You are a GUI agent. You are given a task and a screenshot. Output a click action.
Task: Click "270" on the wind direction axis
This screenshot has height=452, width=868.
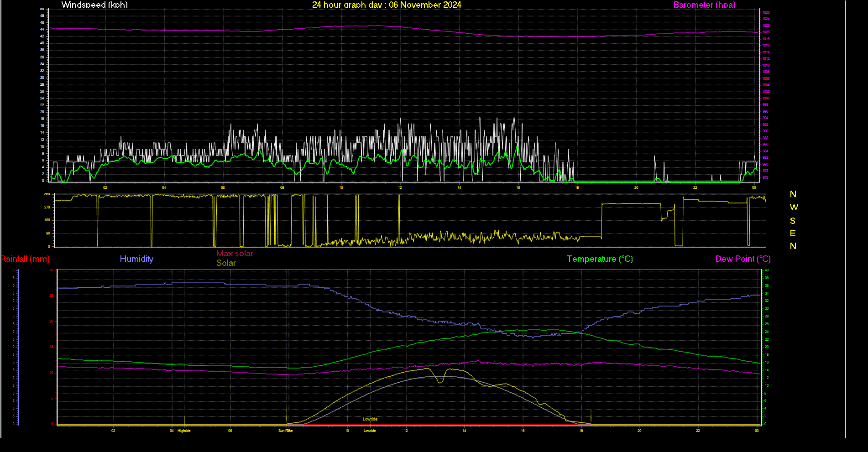click(47, 207)
